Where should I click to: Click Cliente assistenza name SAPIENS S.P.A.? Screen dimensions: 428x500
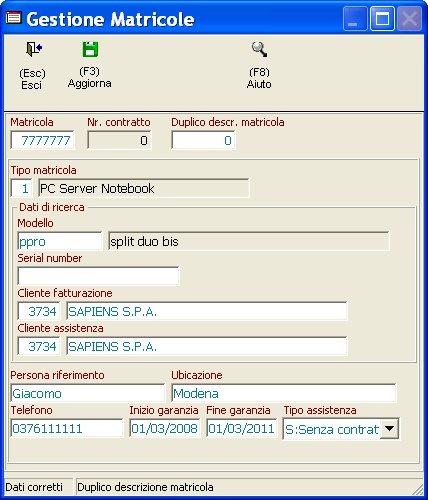[207, 346]
